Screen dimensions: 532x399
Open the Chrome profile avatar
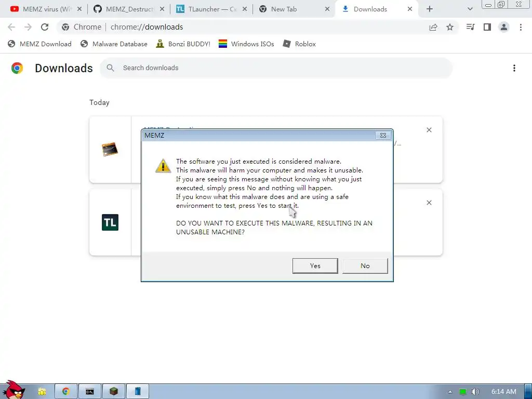[x=504, y=27]
